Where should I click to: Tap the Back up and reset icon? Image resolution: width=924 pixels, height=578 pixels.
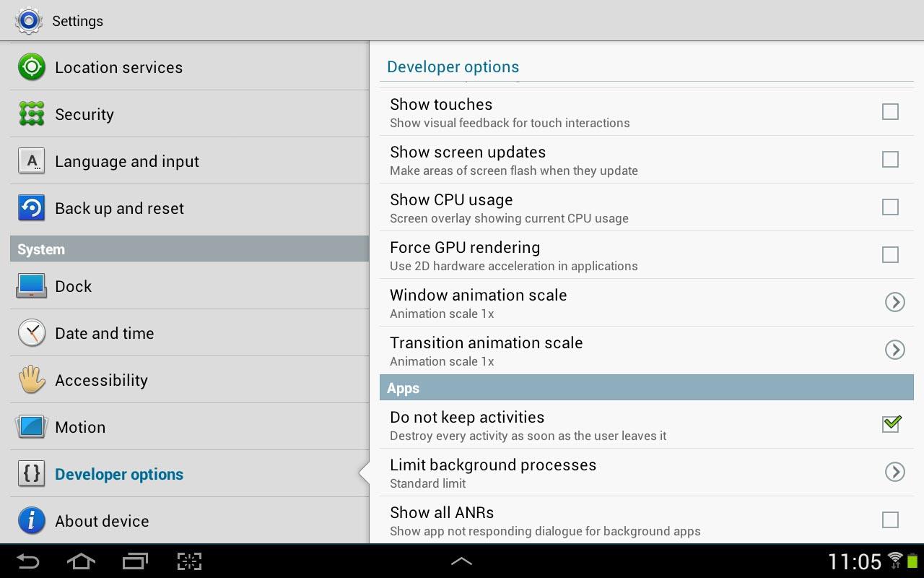32,208
